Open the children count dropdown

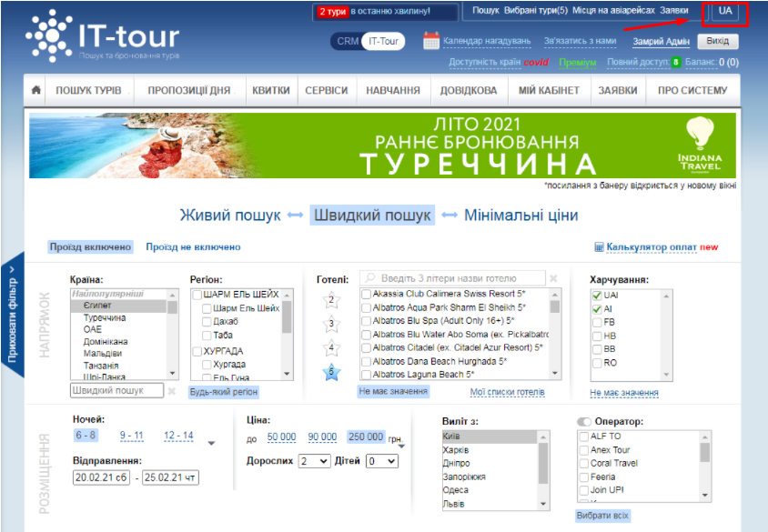[x=382, y=461]
